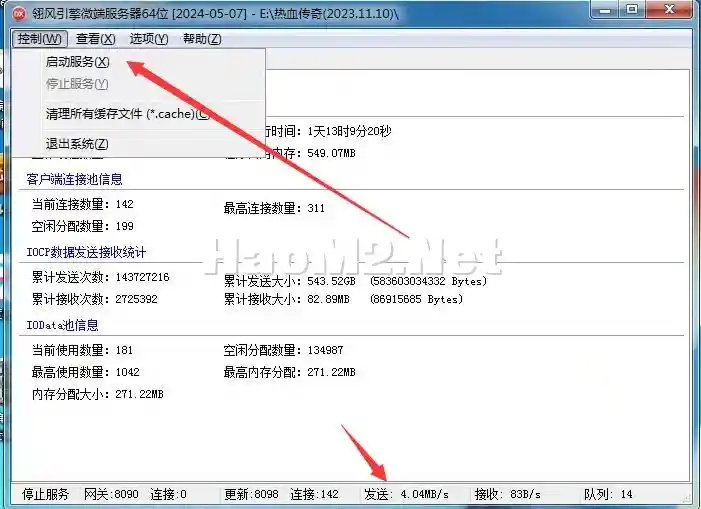Click 连接:0 in the status bar
This screenshot has width=701, height=509.
point(168,494)
